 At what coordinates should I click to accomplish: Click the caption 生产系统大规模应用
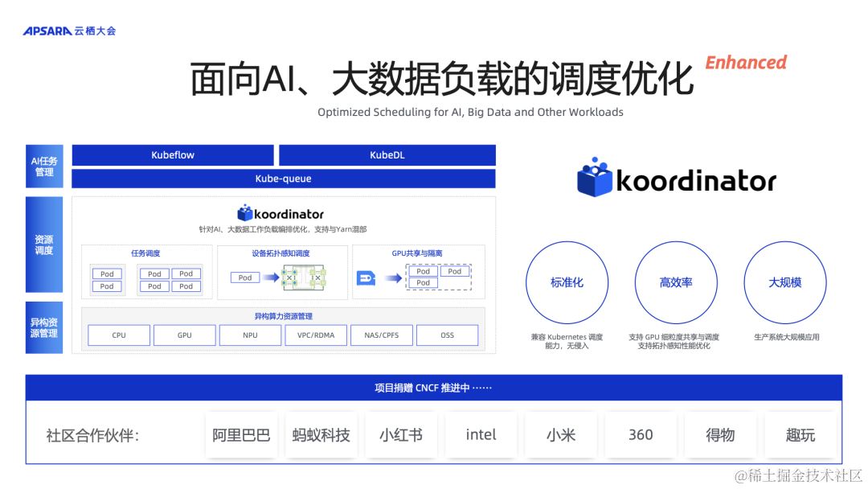[787, 337]
